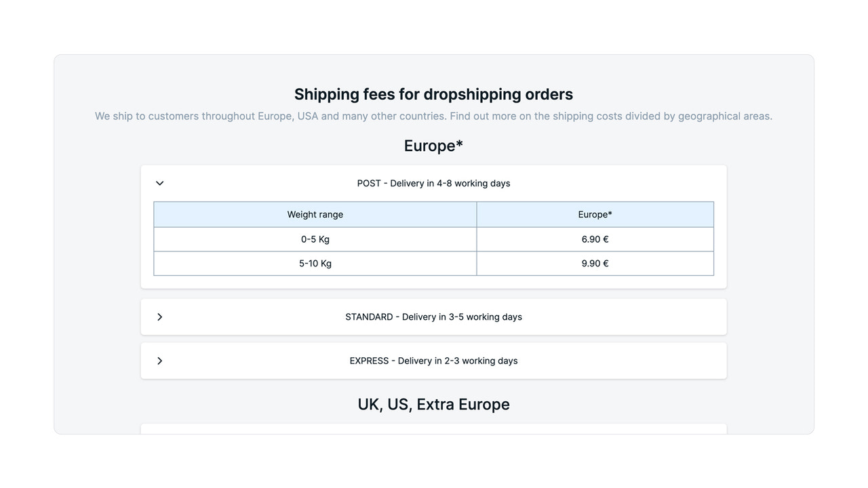Click the EXPRESS - Delivery in 2-3 working days label
Screen dimensions: 868x488
click(x=433, y=361)
